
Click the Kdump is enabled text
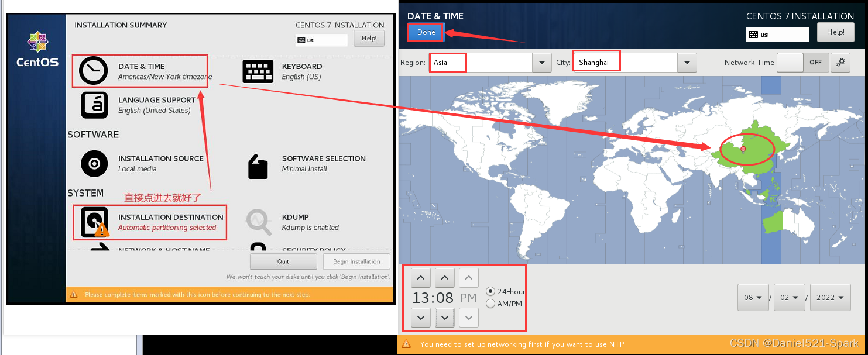[310, 228]
